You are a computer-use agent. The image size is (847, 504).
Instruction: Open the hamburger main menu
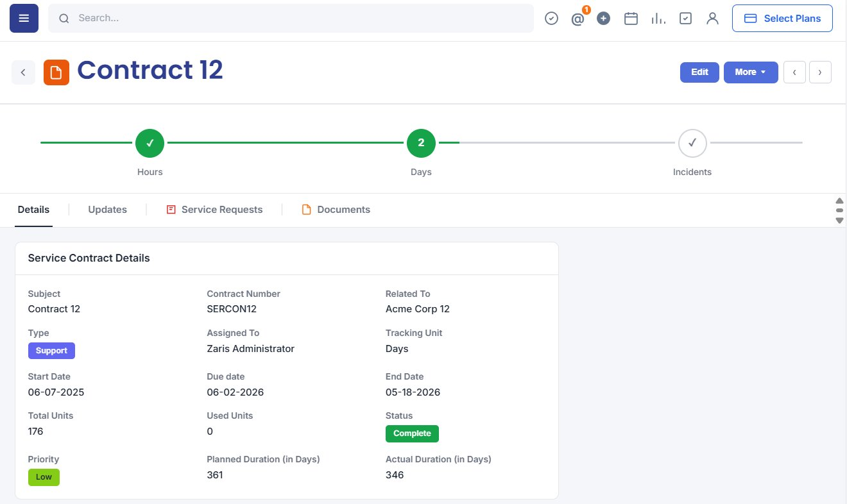coord(24,18)
